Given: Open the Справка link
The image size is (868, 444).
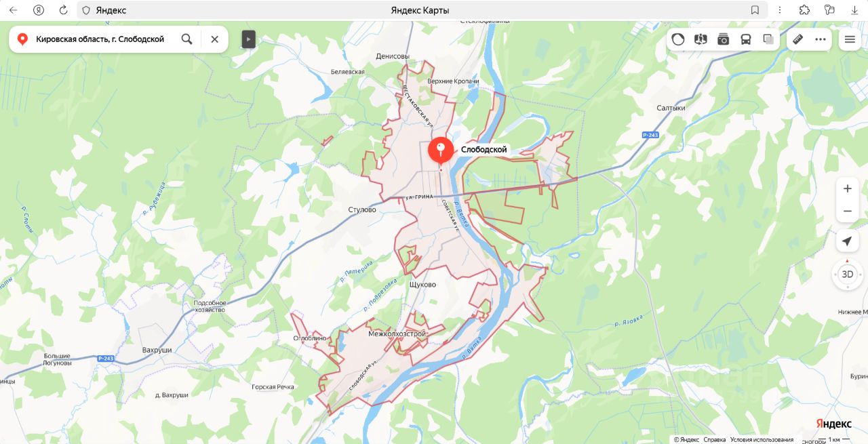Looking at the screenshot, I should [715, 439].
